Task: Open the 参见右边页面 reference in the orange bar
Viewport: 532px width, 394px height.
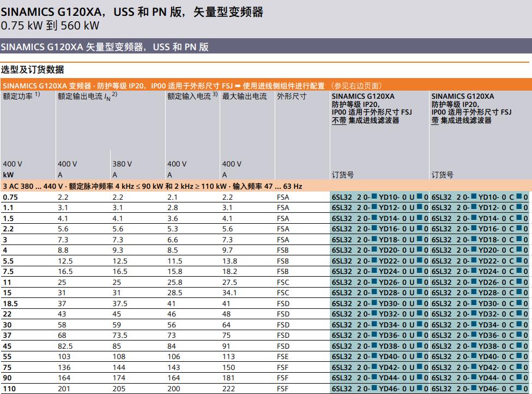Action: 358,86
